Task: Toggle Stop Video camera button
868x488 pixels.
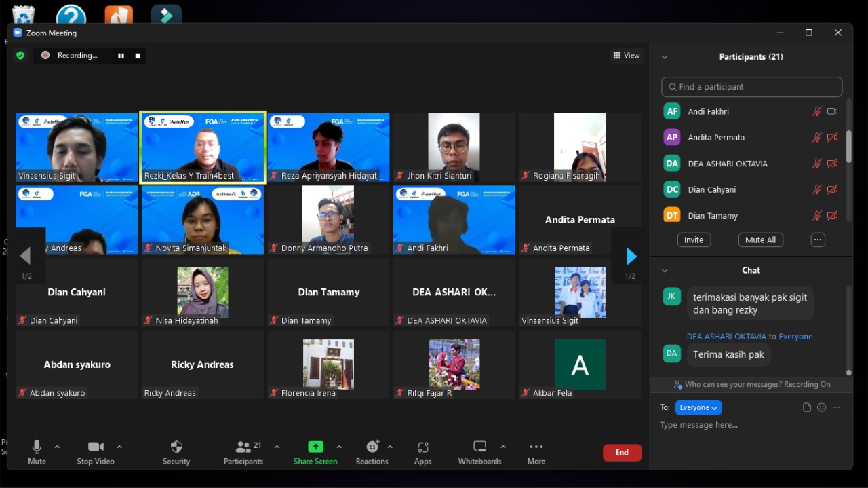Action: coord(96,451)
